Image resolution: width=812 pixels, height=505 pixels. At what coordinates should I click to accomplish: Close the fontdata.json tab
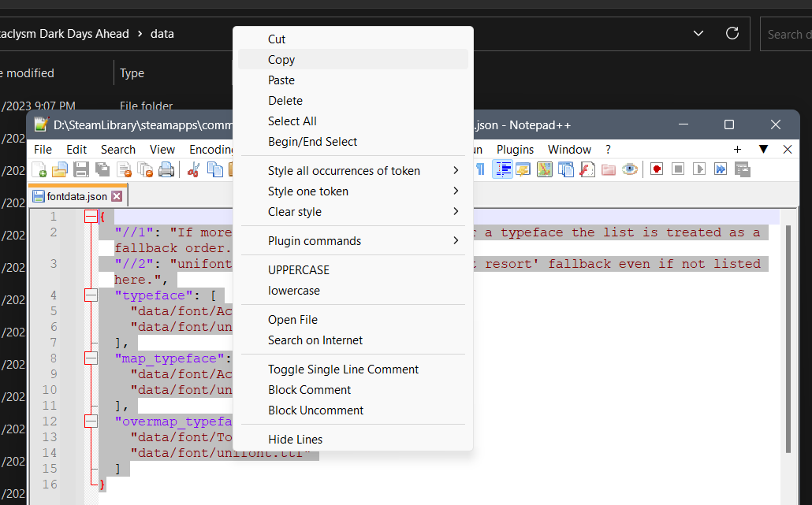coord(117,196)
